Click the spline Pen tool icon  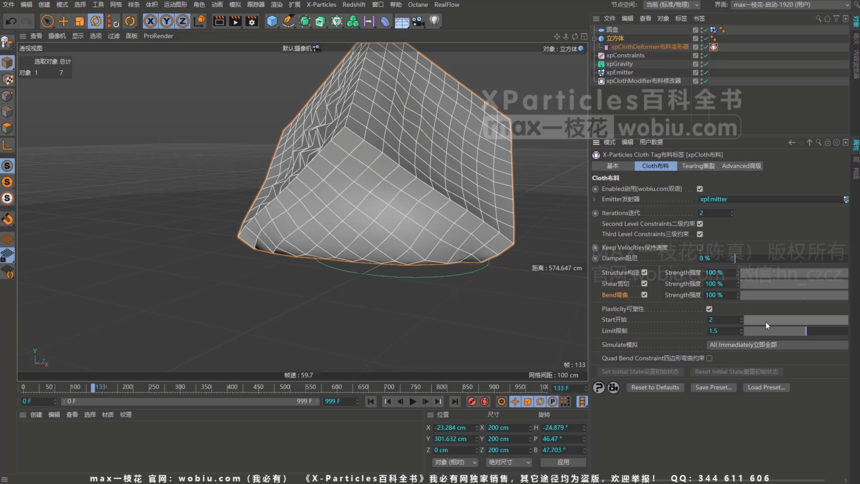[288, 21]
